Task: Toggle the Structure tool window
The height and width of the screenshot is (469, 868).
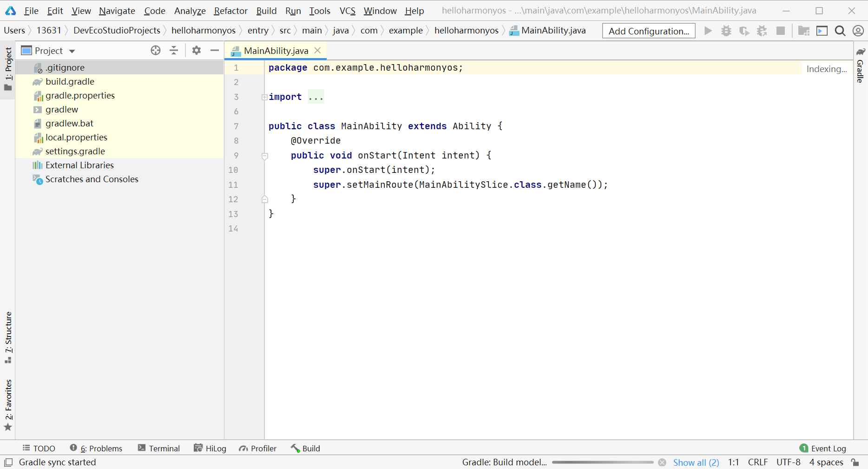Action: 8,337
